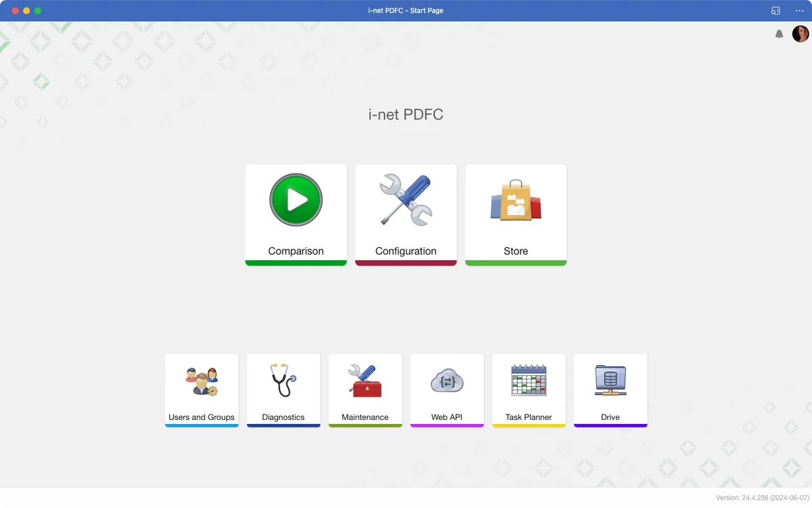Viewport: 812px width, 508px height.
Task: Click the version number in the footer
Action: click(762, 498)
